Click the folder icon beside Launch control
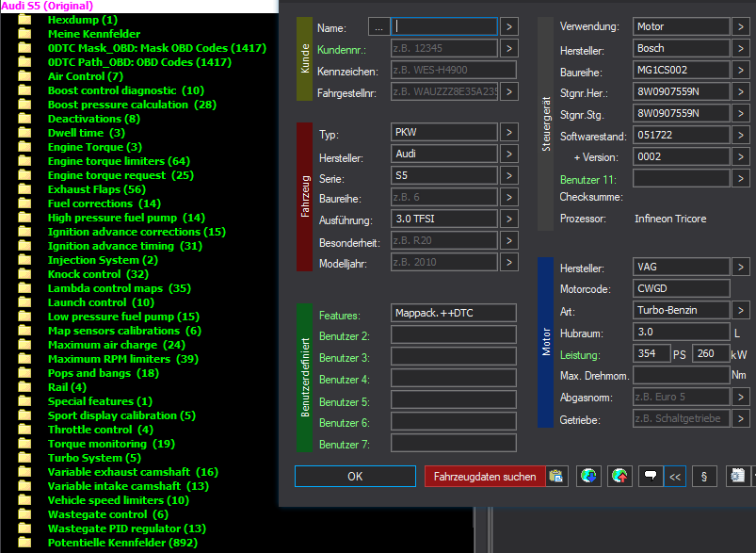This screenshot has height=553, width=756. (24, 302)
